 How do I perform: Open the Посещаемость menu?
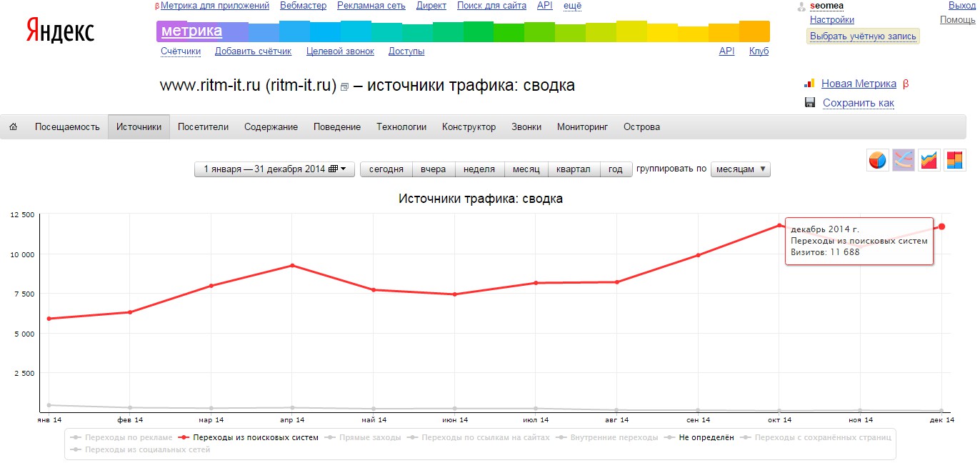[67, 127]
